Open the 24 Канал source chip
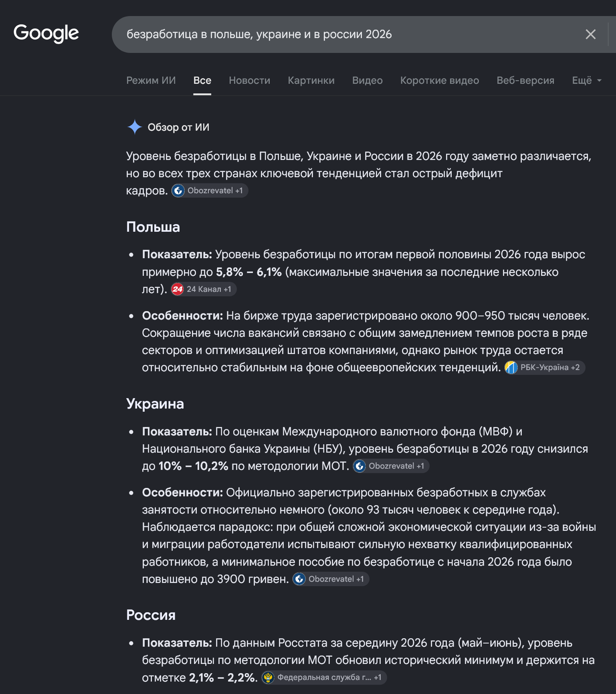The height and width of the screenshot is (694, 616). [x=204, y=289]
